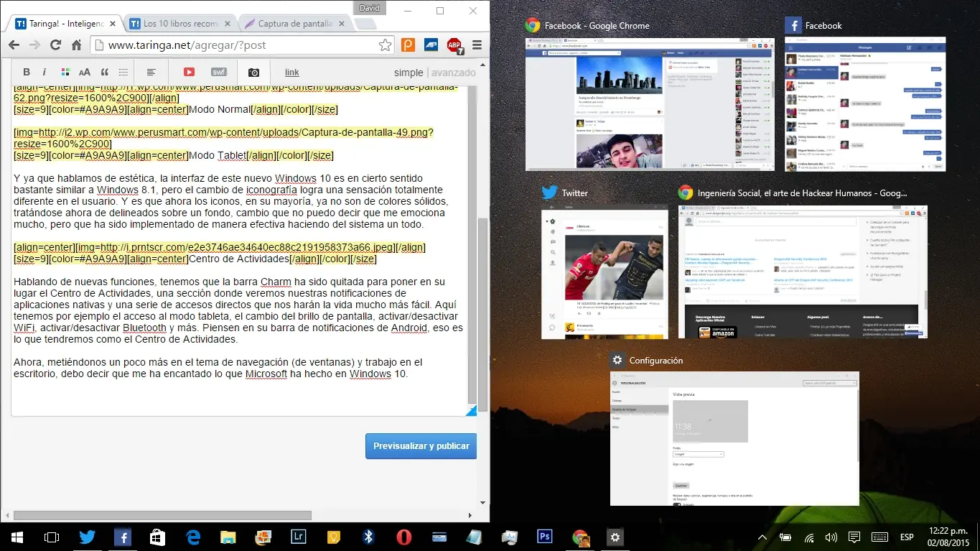Close the Captura de pantalla tab
Screen dimensions: 980x551
tap(342, 24)
